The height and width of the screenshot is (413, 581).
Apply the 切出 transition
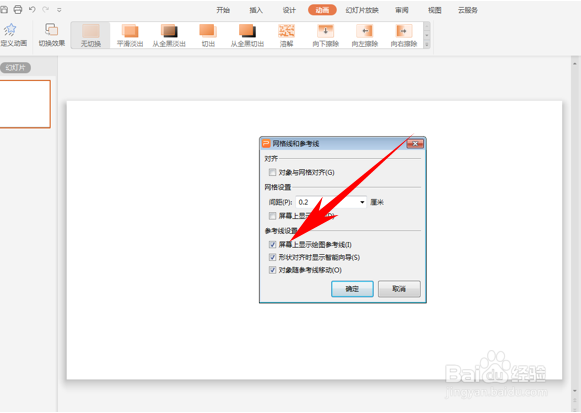(208, 35)
